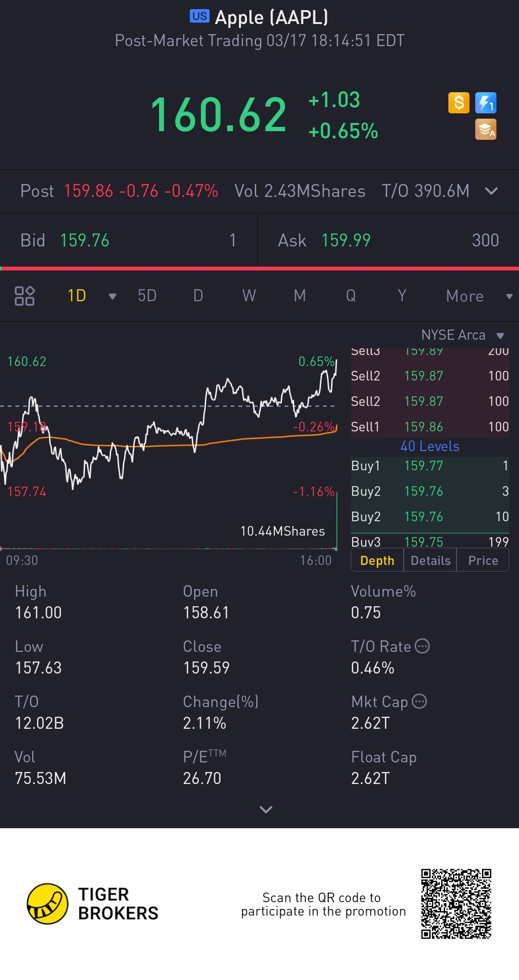Select the Price tab

[483, 561]
